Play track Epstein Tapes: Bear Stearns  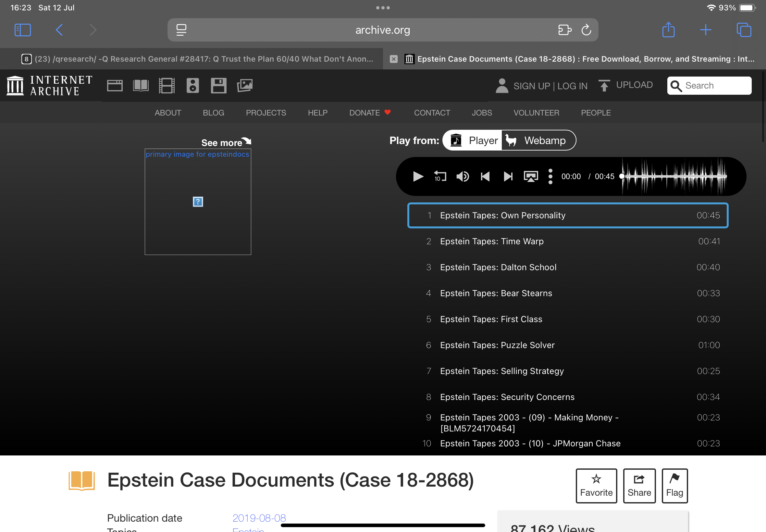[568, 293]
